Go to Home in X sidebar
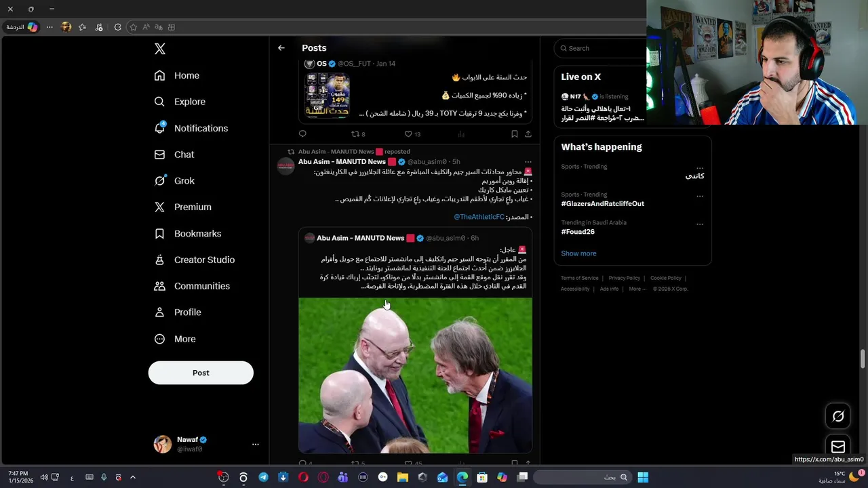Screen dimensions: 868x488 pyautogui.click(x=177, y=75)
